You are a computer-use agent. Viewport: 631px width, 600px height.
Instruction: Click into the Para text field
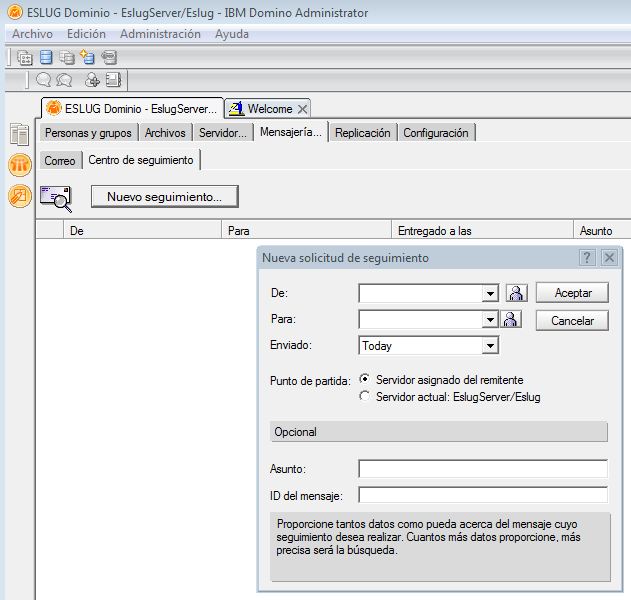tap(421, 320)
